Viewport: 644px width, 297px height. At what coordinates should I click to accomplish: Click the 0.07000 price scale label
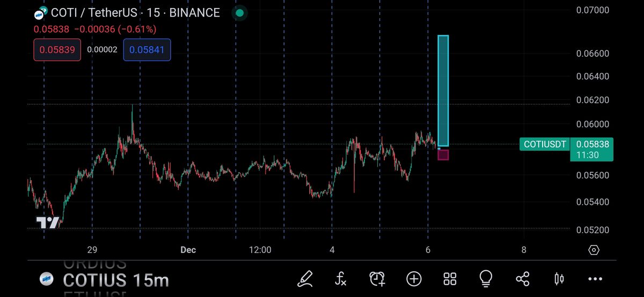pos(592,10)
